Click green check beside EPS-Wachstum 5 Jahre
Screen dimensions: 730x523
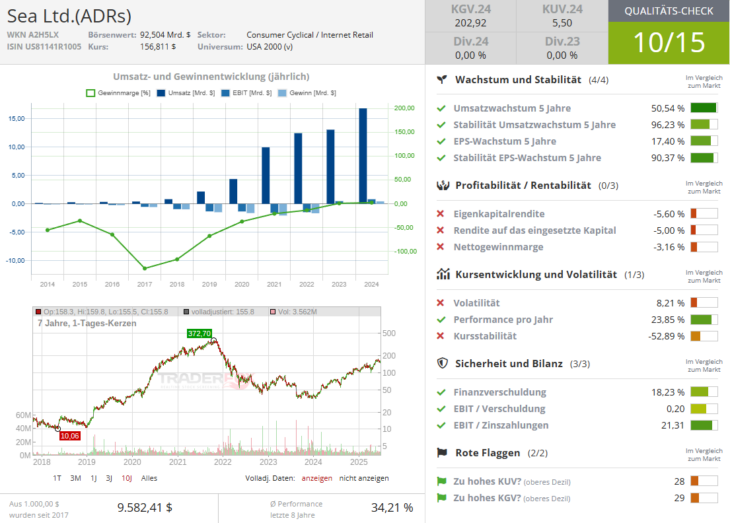[x=441, y=141]
